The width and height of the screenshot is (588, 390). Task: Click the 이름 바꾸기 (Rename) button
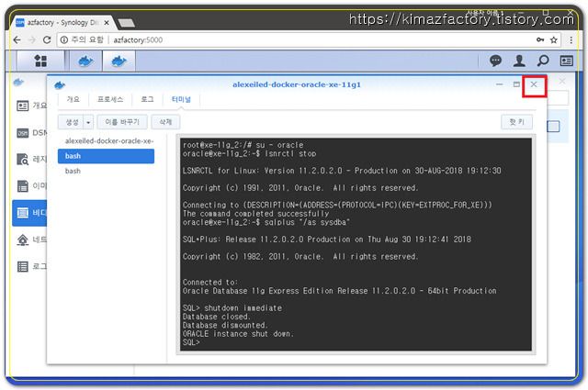[122, 122]
